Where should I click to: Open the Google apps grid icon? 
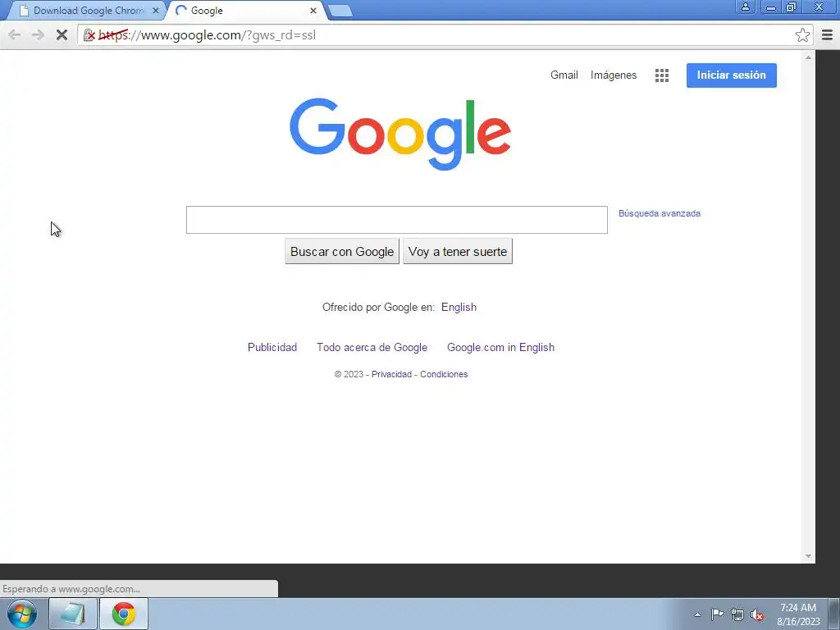662,75
